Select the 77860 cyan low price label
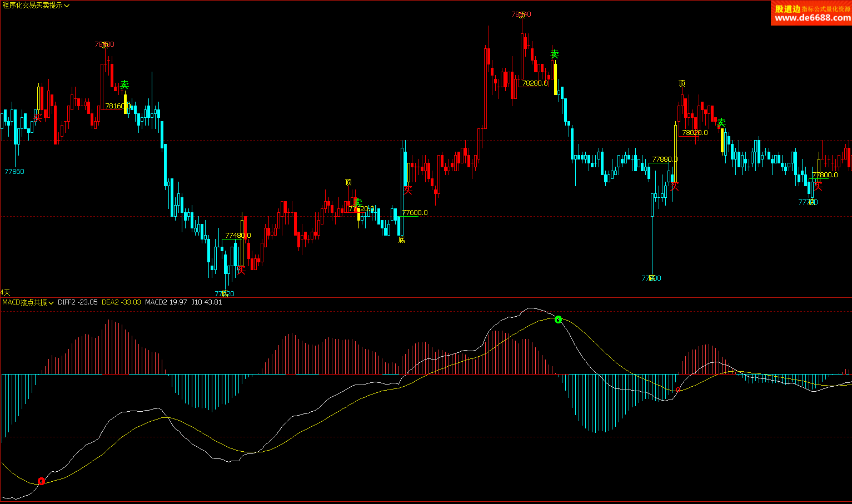852x504 pixels. pyautogui.click(x=14, y=172)
